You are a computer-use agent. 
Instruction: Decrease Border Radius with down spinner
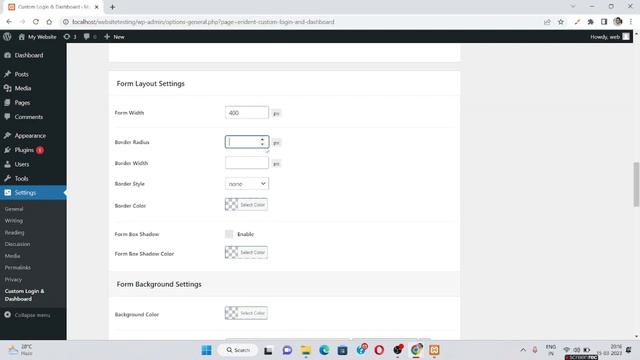262,144
